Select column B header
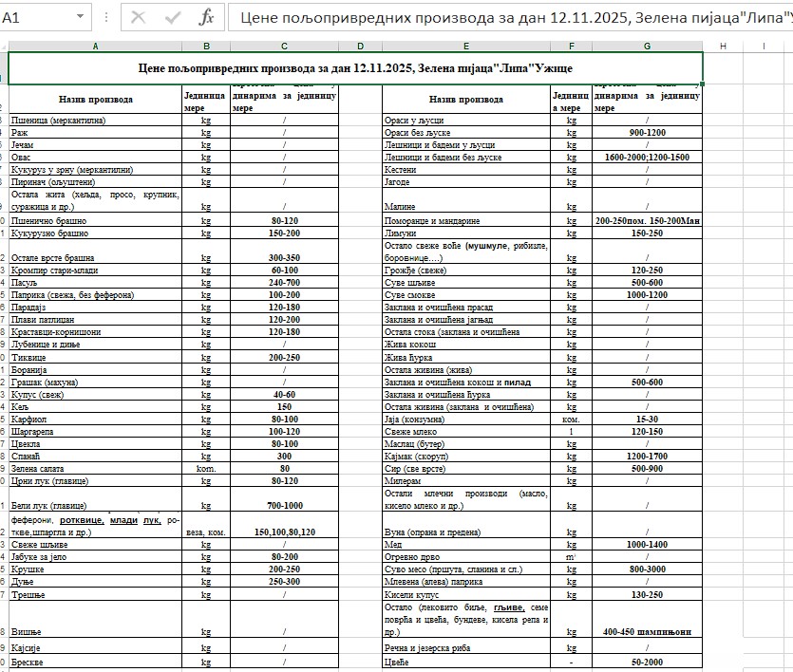The image size is (793, 672). point(206,46)
